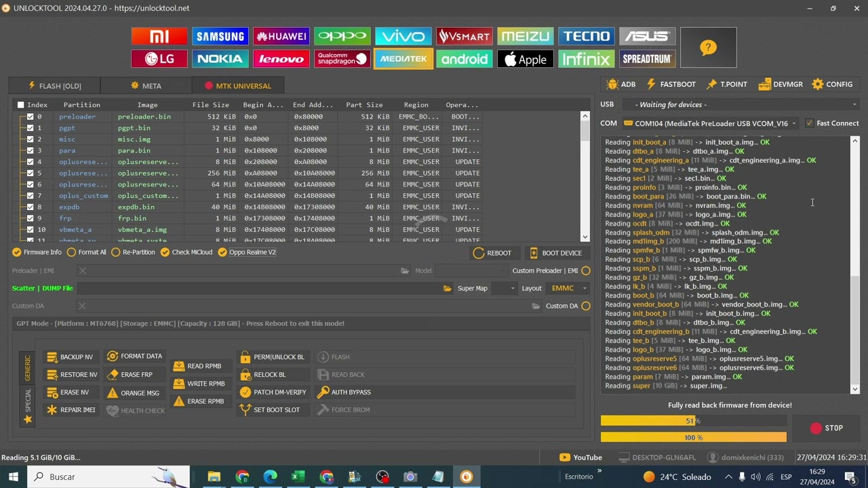Select the LG brand icon
868x488 pixels.
[x=159, y=59]
